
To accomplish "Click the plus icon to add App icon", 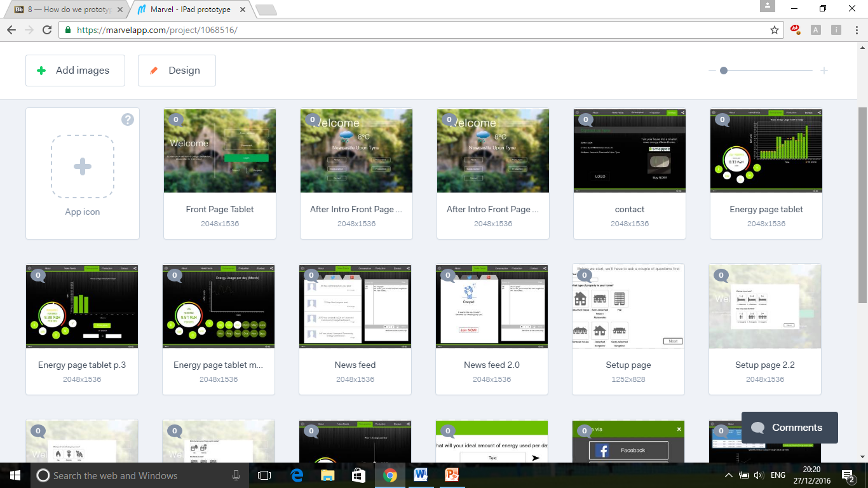I will pos(83,166).
